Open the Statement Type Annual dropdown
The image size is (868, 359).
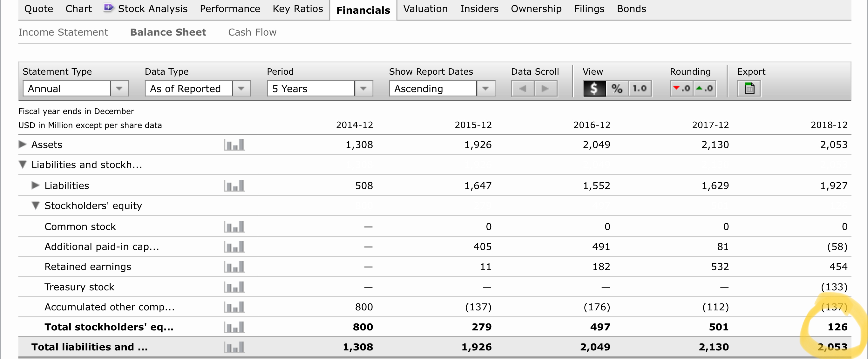(119, 89)
